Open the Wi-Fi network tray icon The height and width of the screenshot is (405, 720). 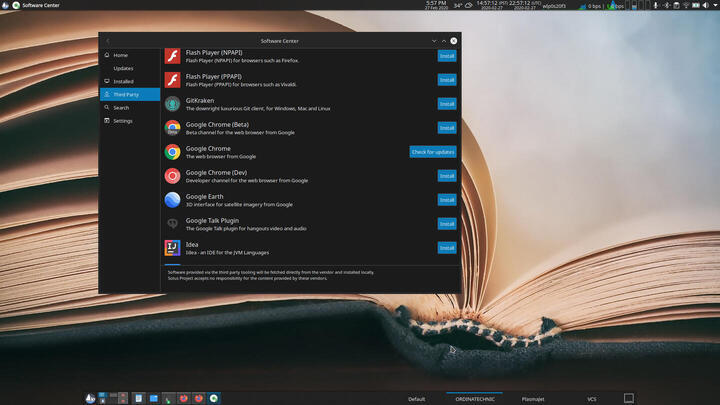point(686,6)
